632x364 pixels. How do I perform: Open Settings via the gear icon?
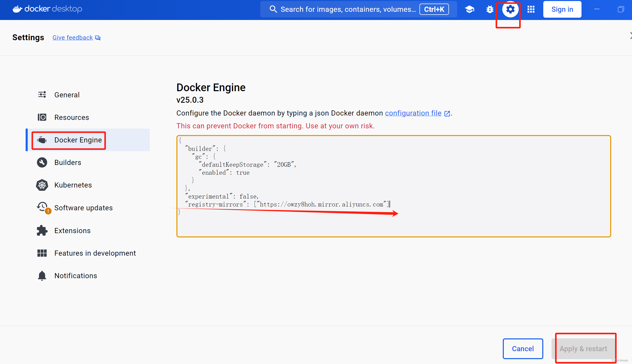[x=510, y=9]
